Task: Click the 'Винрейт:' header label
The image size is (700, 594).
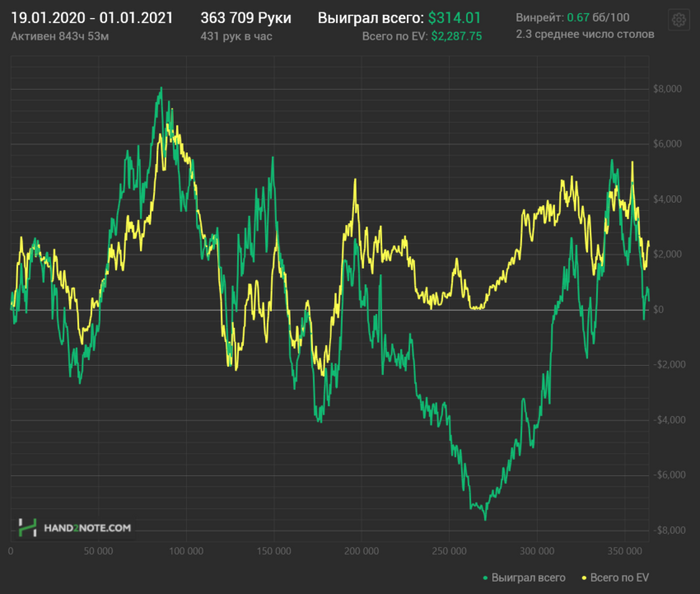Action: (540, 17)
